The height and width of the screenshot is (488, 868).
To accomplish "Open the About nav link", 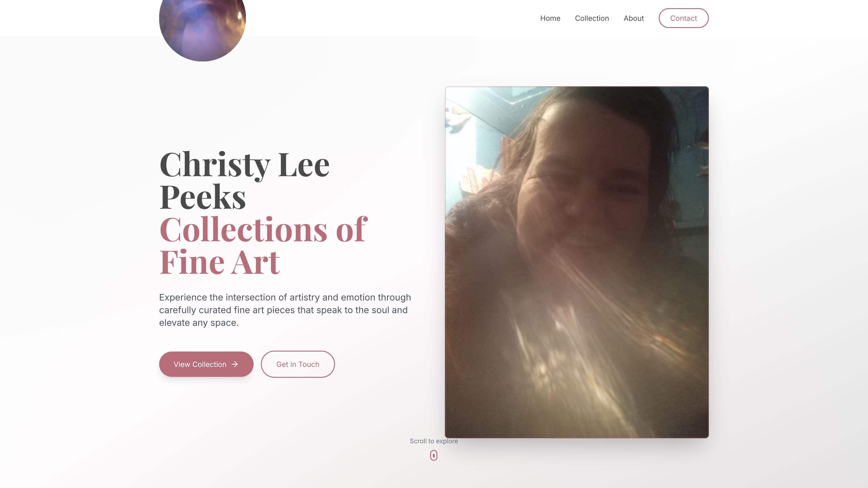I will [x=633, y=18].
